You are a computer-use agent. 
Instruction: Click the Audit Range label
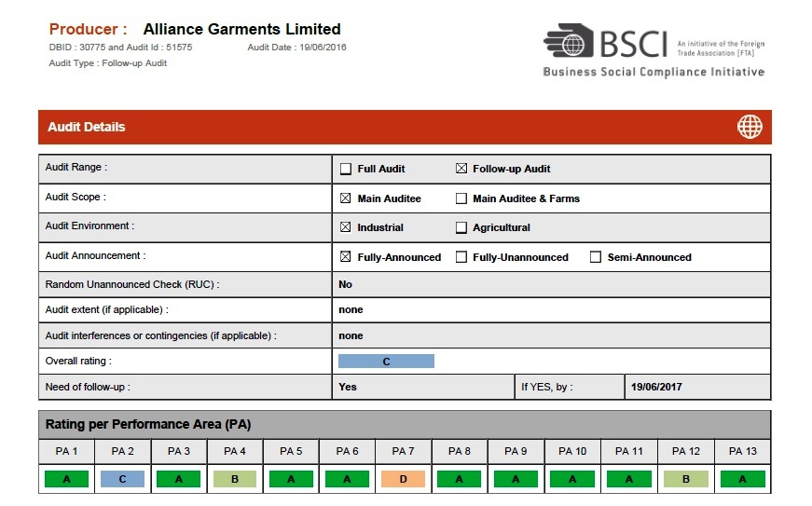76,167
